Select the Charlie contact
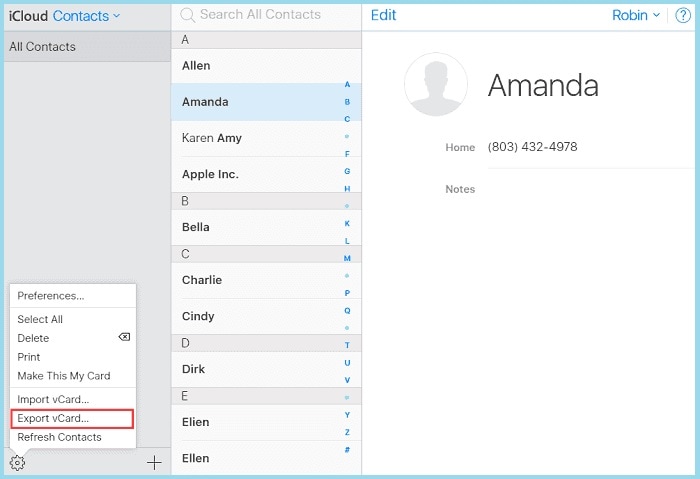Image resolution: width=700 pixels, height=479 pixels. point(266,280)
